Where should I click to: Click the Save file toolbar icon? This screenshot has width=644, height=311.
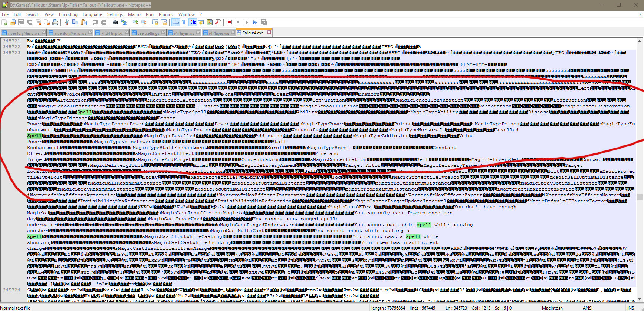pos(21,22)
